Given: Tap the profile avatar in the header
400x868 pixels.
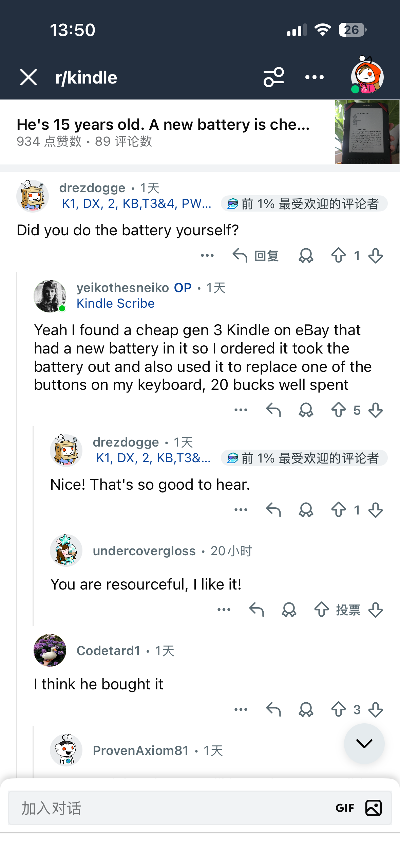Looking at the screenshot, I should (367, 76).
